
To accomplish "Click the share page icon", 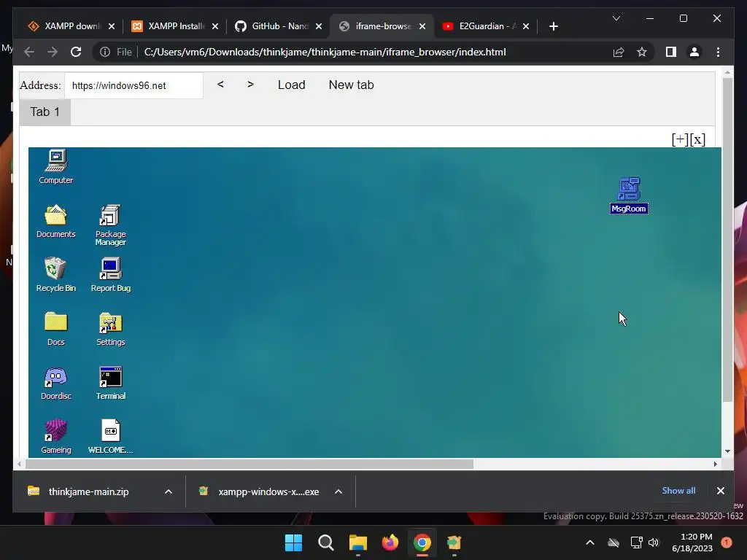I will (x=619, y=52).
